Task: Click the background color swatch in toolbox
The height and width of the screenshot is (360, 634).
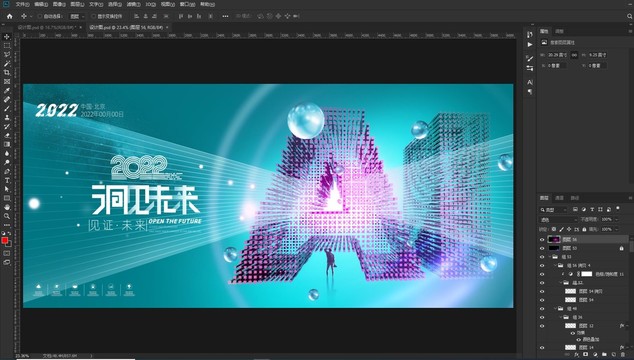Action: (x=9, y=244)
